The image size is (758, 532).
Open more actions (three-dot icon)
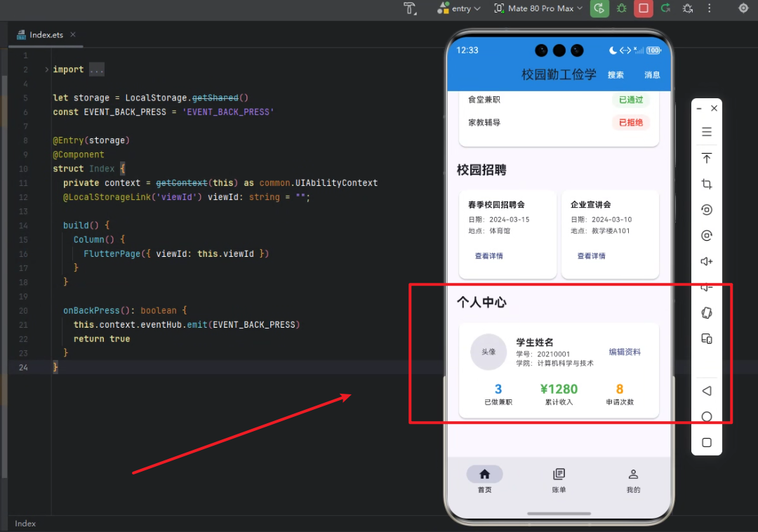(x=710, y=8)
